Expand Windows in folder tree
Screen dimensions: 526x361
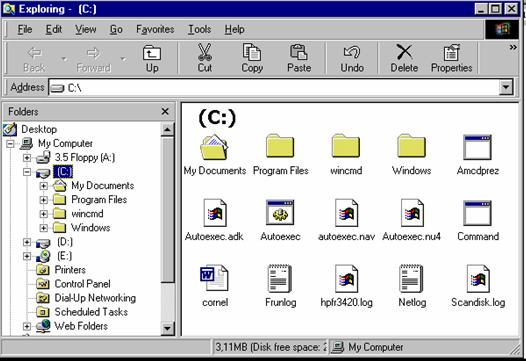click(x=43, y=228)
